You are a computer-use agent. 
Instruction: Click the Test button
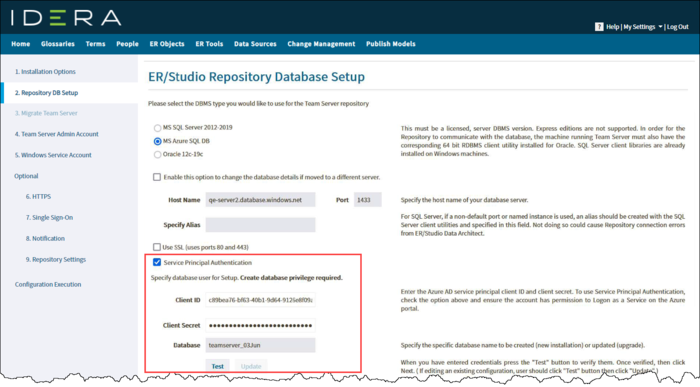[x=217, y=366]
